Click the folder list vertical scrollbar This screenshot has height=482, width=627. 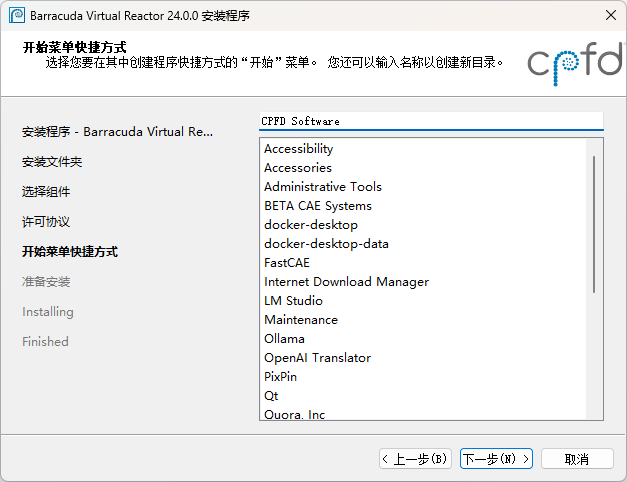[x=595, y=225]
